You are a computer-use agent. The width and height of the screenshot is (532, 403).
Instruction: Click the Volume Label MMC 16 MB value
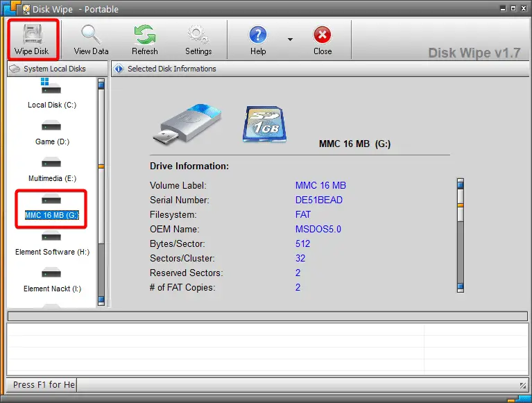[x=320, y=186]
